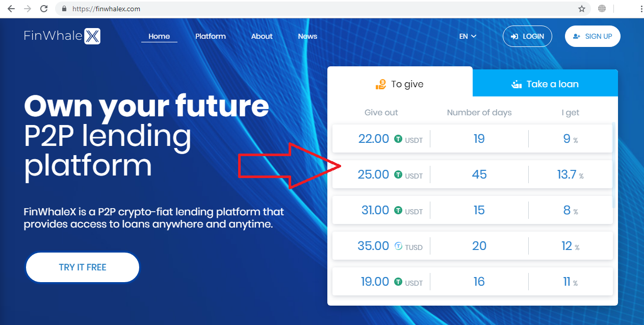Viewport: 644px width, 325px height.
Task: Click the 20 days value
Action: pyautogui.click(x=479, y=246)
